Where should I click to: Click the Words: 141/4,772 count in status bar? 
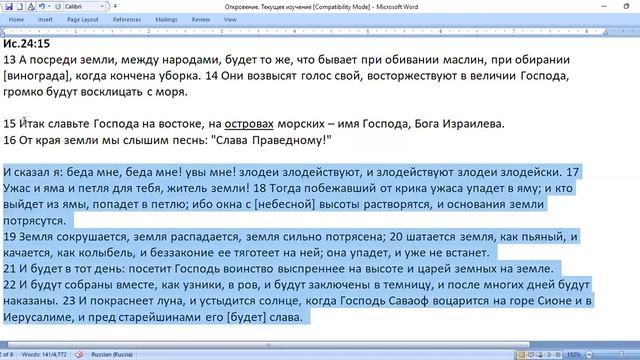[44, 355]
